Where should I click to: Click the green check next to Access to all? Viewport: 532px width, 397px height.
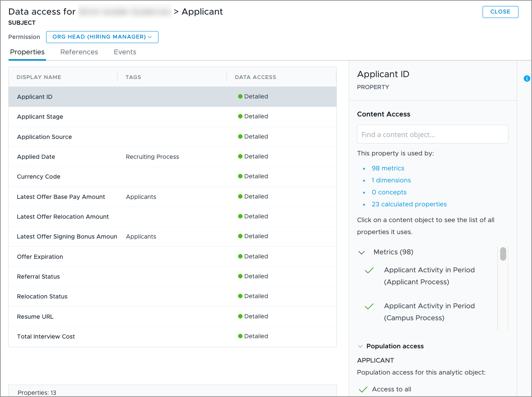(x=363, y=390)
